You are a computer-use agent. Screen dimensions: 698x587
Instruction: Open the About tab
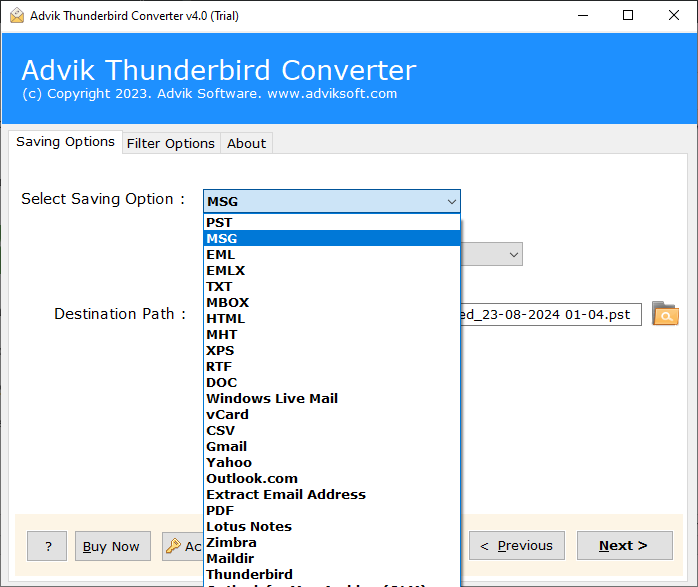pyautogui.click(x=246, y=143)
